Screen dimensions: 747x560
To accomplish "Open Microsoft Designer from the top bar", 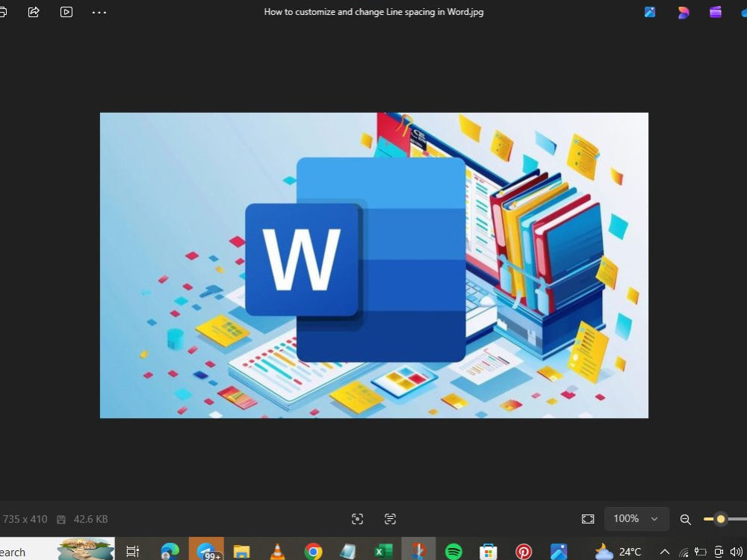I will pos(684,12).
